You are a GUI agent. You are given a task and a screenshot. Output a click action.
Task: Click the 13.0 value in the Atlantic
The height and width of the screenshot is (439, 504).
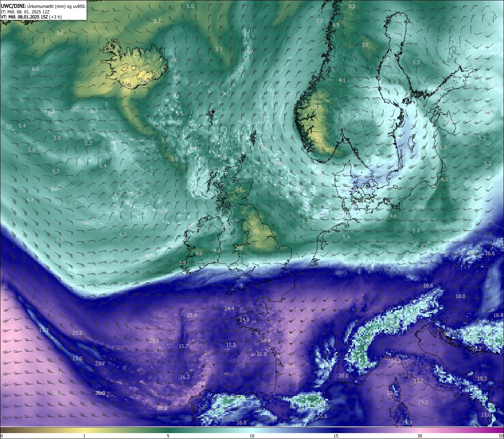coord(77,359)
